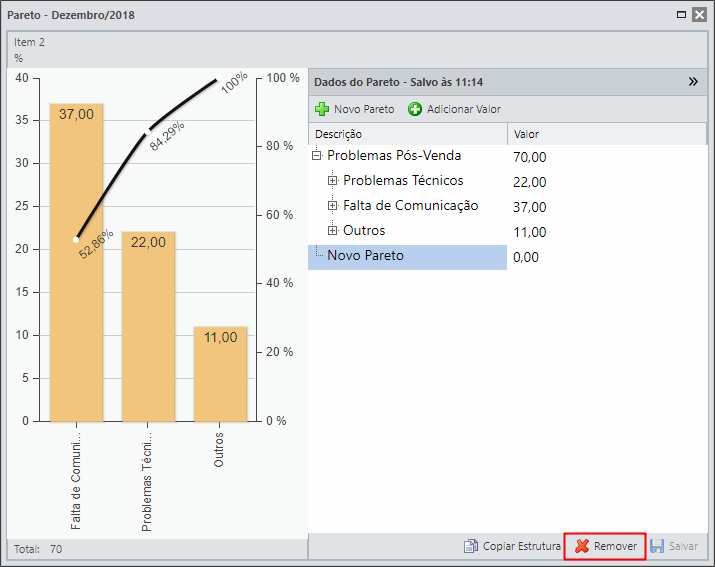Select the Falta de Comunicação row

[508, 206]
